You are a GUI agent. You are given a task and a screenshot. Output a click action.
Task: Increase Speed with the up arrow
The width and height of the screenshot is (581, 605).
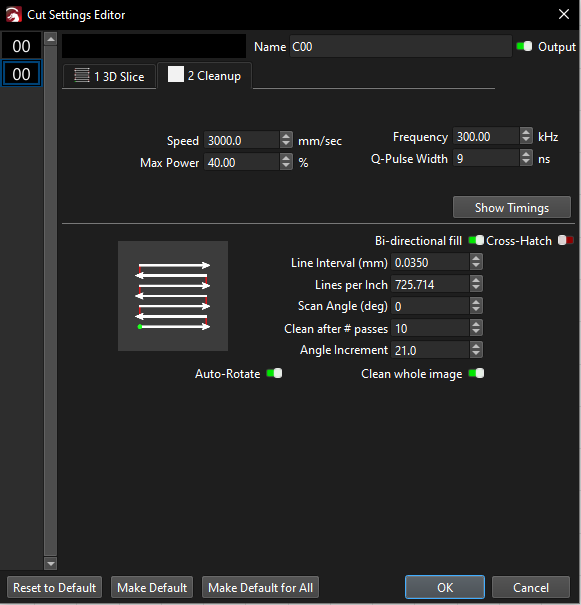coord(286,136)
